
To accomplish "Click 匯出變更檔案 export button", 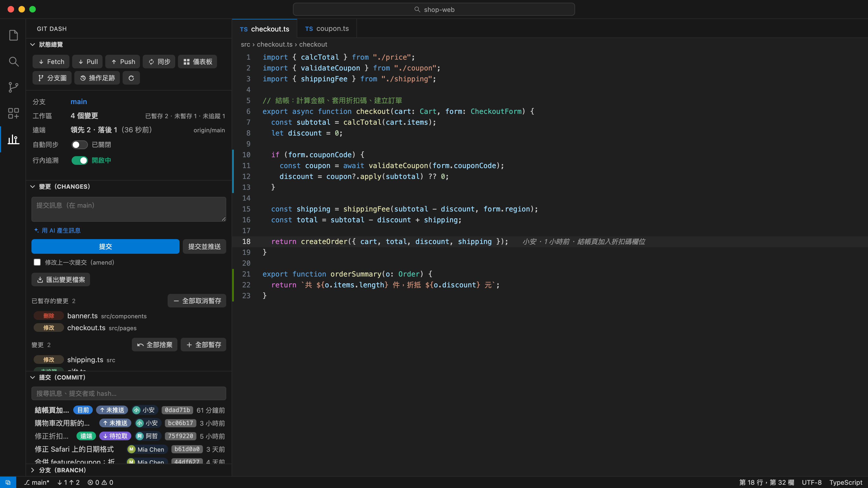I will tap(61, 280).
